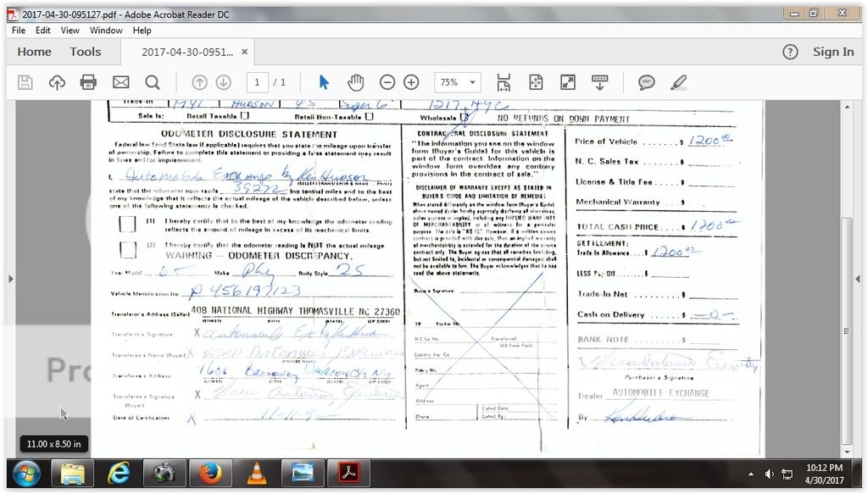Expand the left navigation pane arrow
The width and height of the screenshot is (868, 494).
click(x=10, y=279)
